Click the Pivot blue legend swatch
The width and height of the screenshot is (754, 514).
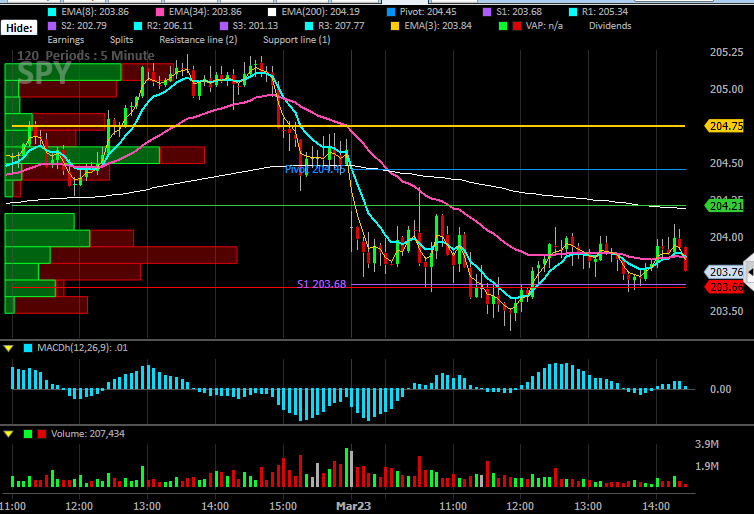point(390,12)
